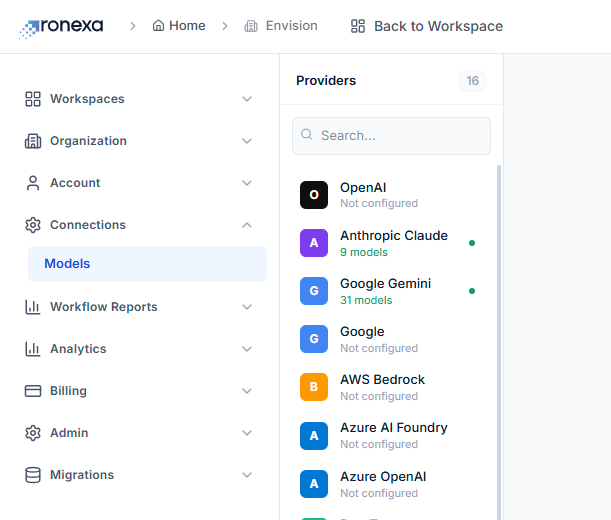Image resolution: width=611 pixels, height=520 pixels.
Task: Click the OpenAI provider icon
Action: point(314,195)
